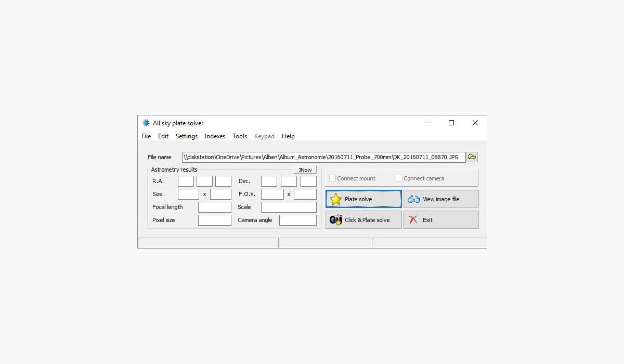Click the third Dec. field
Viewport: 624px width, 364px height.
tap(308, 181)
